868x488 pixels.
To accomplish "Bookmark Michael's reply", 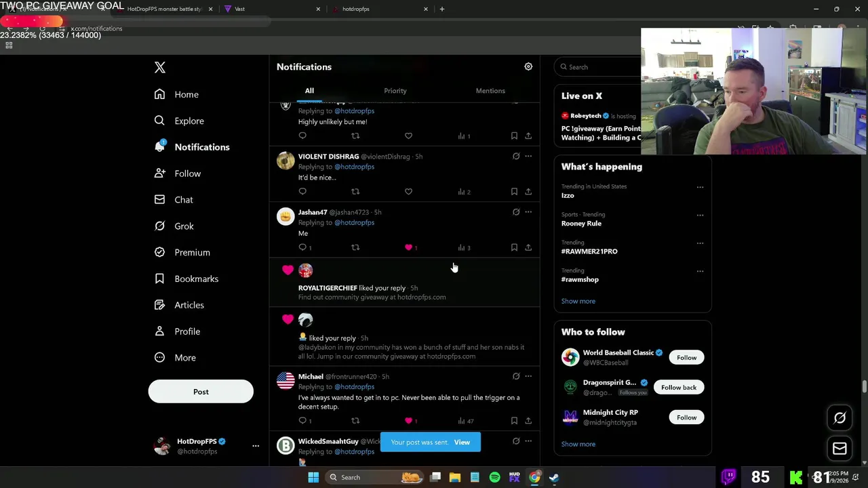I will [514, 421].
